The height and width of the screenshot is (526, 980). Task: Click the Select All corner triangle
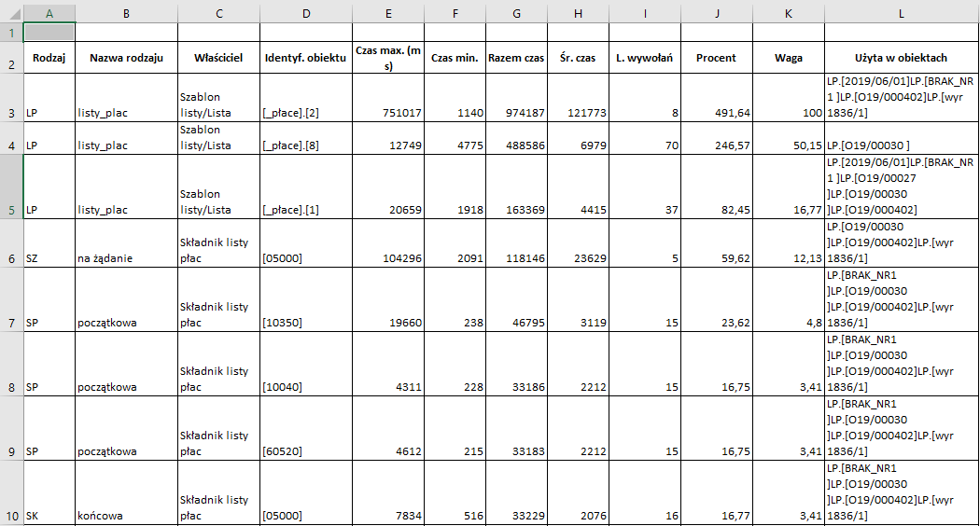pyautogui.click(x=14, y=14)
